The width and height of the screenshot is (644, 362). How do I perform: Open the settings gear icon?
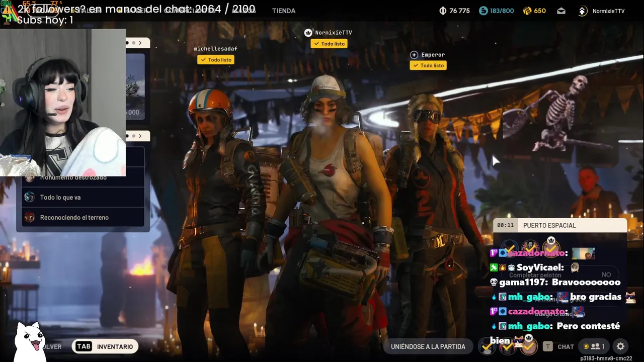(620, 346)
